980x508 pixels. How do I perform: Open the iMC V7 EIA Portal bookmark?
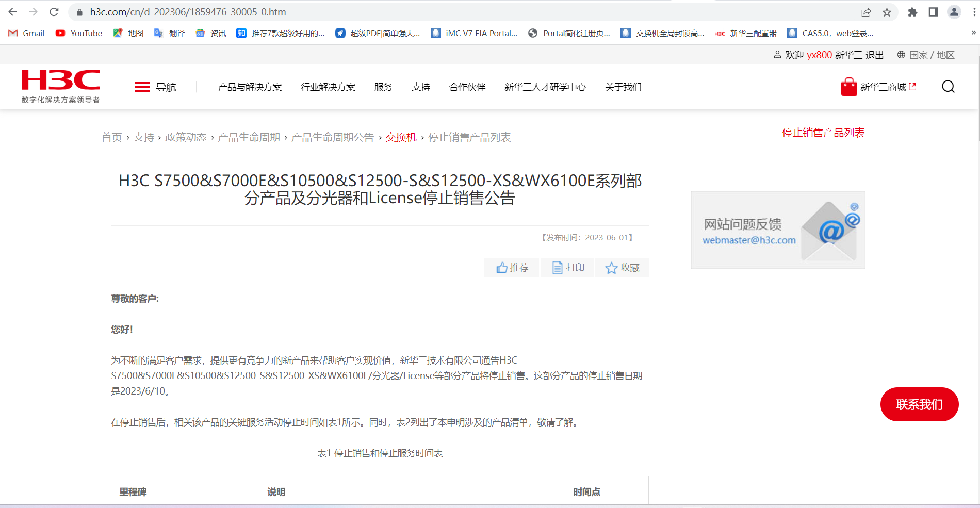point(475,33)
